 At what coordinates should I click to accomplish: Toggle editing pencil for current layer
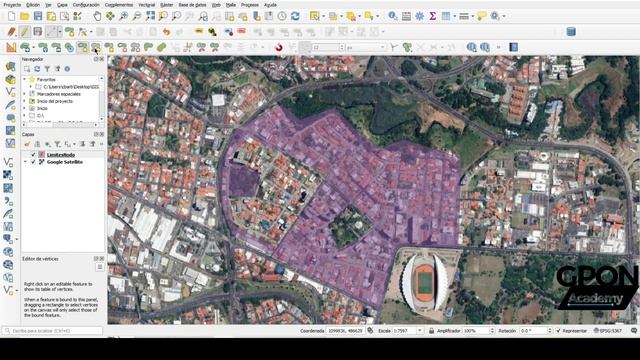24,32
